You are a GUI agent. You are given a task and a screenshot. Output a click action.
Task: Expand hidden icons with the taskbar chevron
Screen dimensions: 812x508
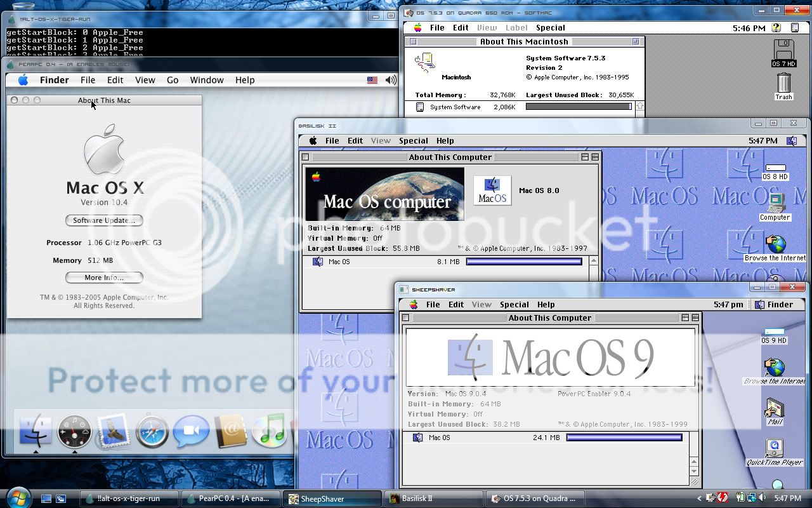(x=700, y=498)
